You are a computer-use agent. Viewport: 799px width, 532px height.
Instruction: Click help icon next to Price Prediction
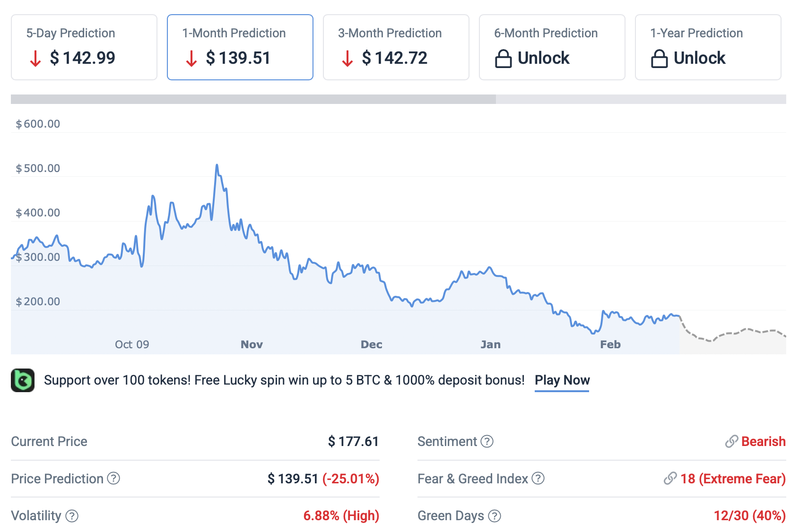coord(113,479)
